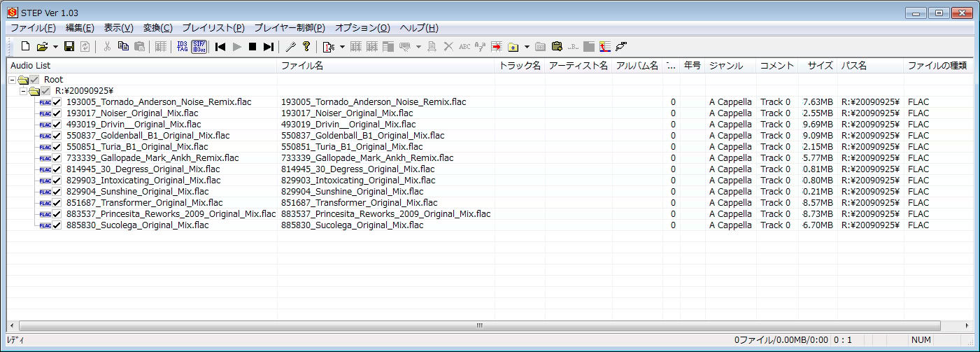The height and width of the screenshot is (352, 980).
Task: Open the 変換(C) menu
Action: point(157,28)
